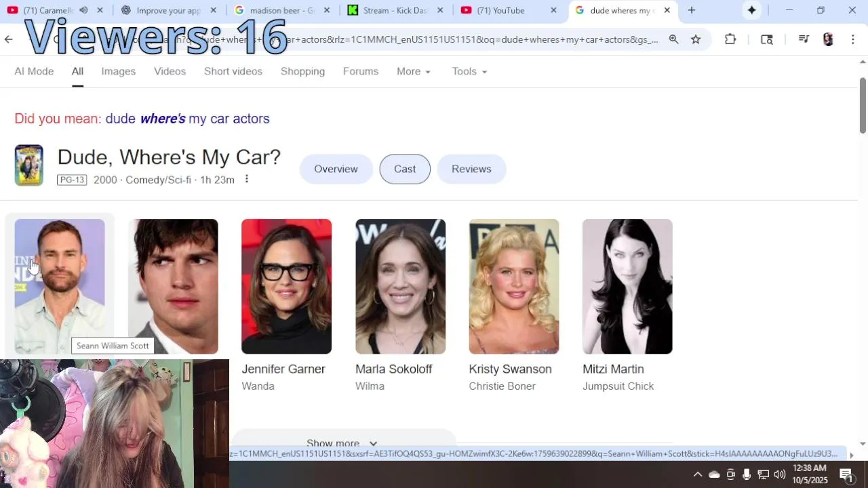868x488 pixels.
Task: Bookmark this page with the star icon
Action: coord(696,39)
